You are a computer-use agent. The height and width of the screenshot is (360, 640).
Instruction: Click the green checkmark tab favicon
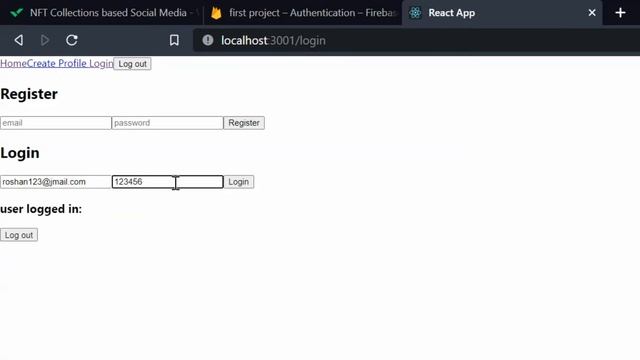(16, 13)
